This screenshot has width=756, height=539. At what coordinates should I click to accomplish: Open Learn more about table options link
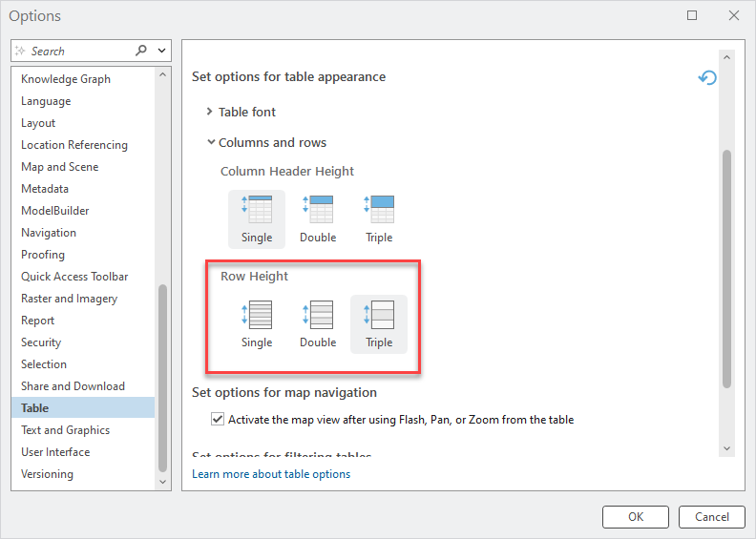click(x=271, y=474)
